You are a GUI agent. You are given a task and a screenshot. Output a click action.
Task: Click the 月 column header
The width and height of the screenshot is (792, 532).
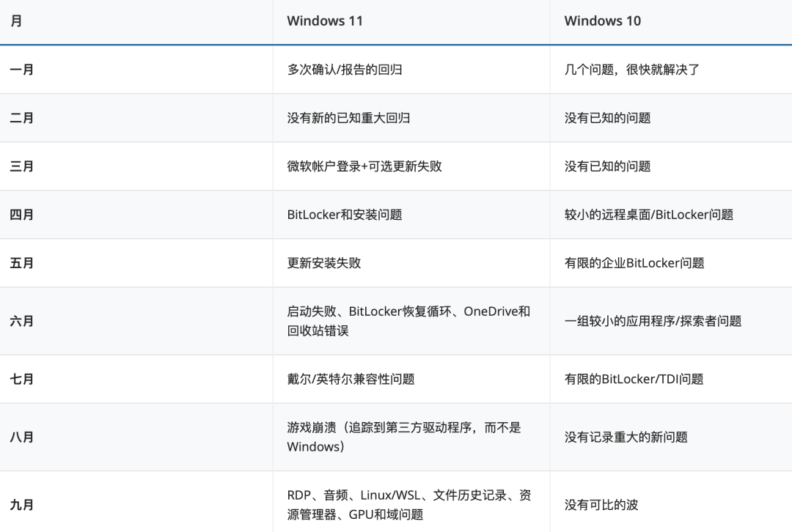point(16,21)
